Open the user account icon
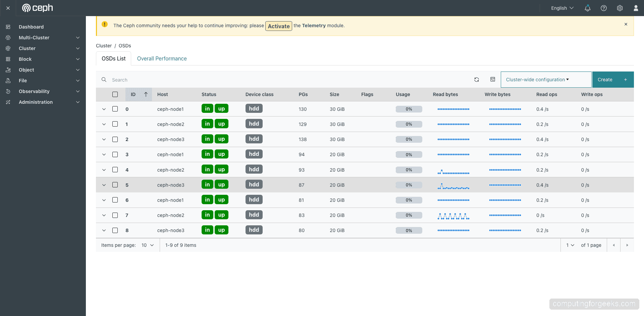Screen dimensions: 644x316 (636, 8)
